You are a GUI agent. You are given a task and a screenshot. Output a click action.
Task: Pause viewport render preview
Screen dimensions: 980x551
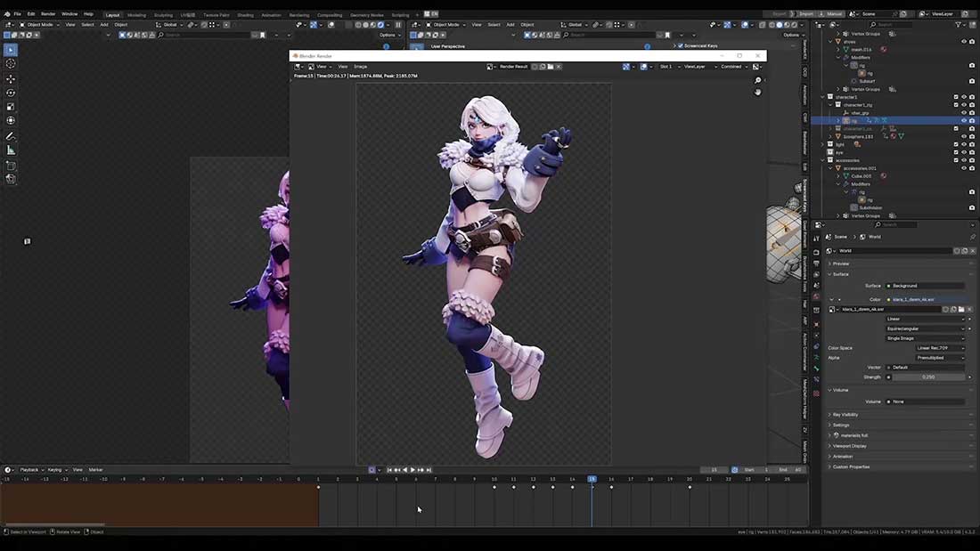(398, 25)
